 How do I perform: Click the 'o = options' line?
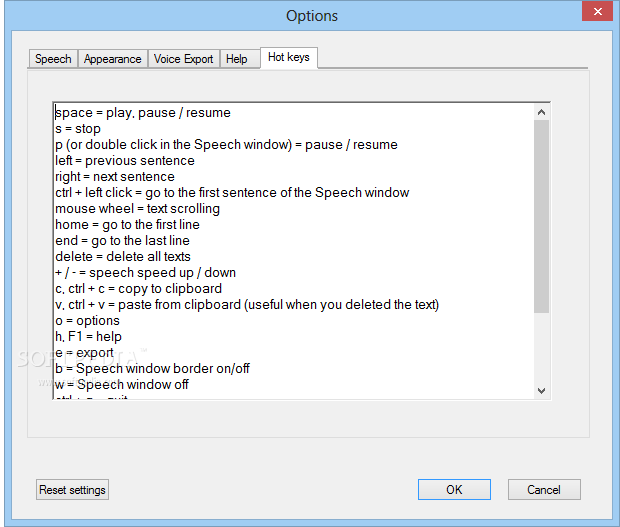[88, 321]
